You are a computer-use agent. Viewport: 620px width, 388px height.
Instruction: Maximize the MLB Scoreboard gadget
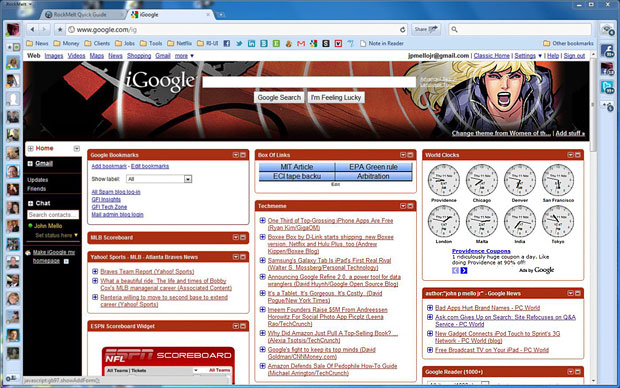click(243, 237)
